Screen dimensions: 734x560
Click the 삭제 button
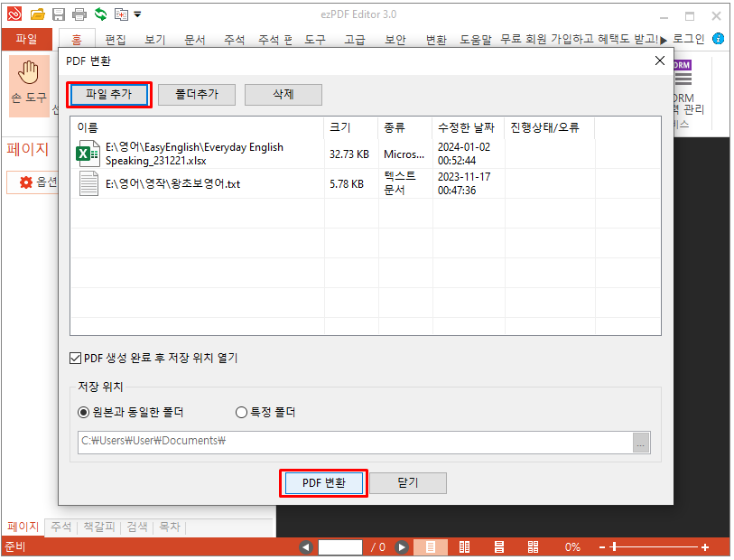[283, 95]
